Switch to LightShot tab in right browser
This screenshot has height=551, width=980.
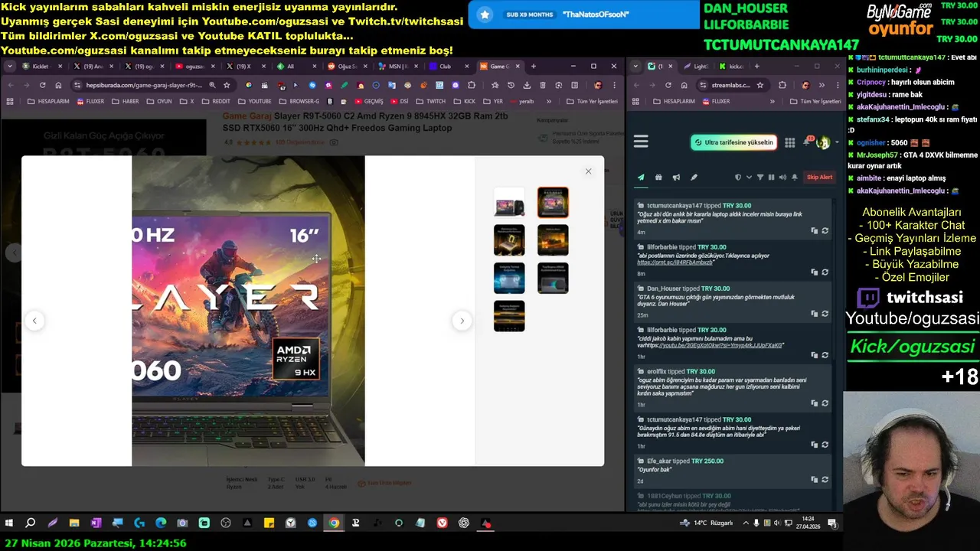coord(697,67)
